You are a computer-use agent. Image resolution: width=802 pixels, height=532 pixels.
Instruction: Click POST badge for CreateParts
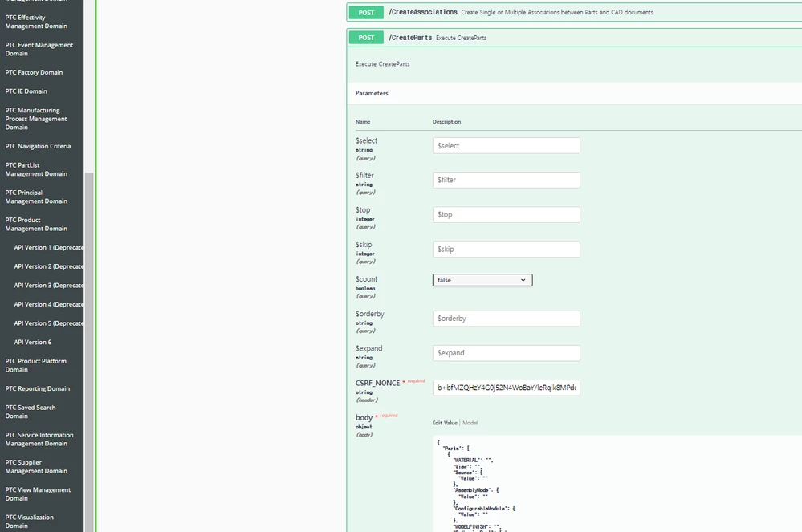click(366, 37)
